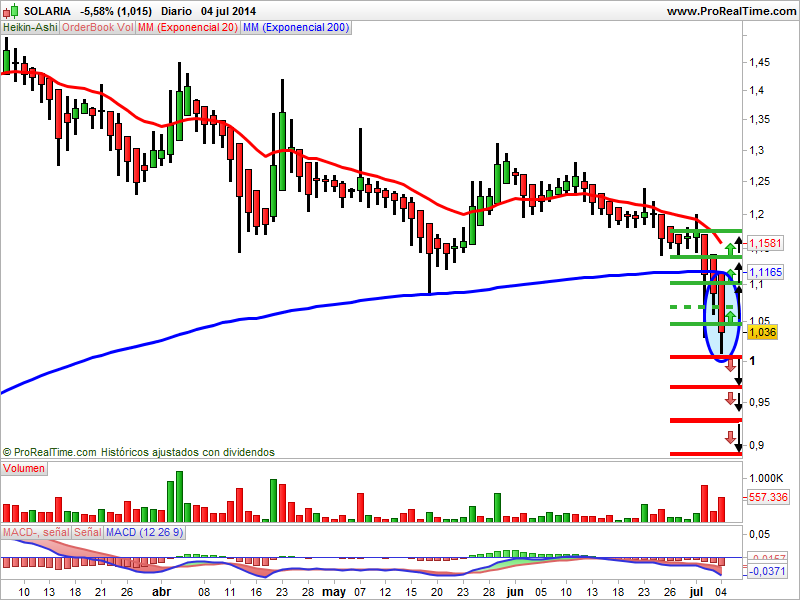This screenshot has height=600, width=800.
Task: Click the MM (Exponencial 20) label
Action: pyautogui.click(x=188, y=28)
